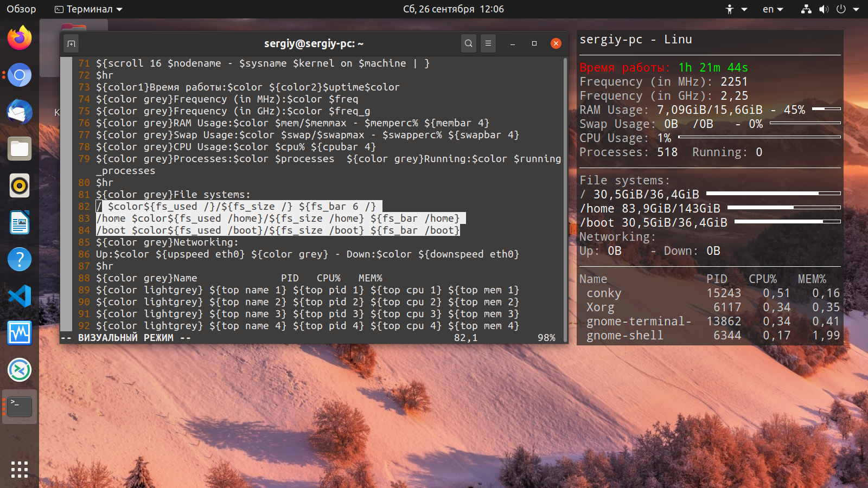Click the Swap Usage bar in conky
This screenshot has width=868, height=488.
805,123
